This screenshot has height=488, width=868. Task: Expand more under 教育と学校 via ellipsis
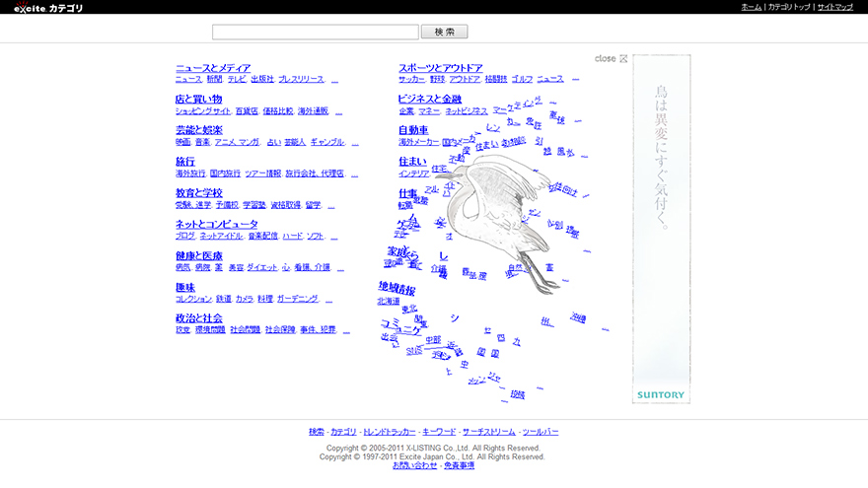click(x=331, y=205)
